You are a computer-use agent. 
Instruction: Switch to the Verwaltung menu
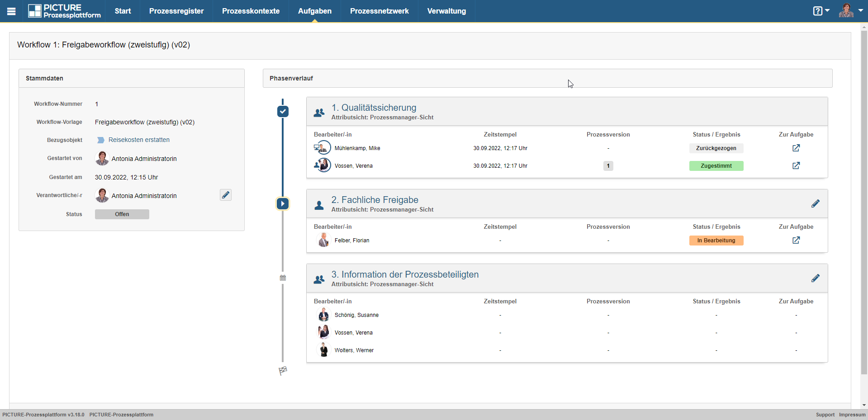(446, 11)
